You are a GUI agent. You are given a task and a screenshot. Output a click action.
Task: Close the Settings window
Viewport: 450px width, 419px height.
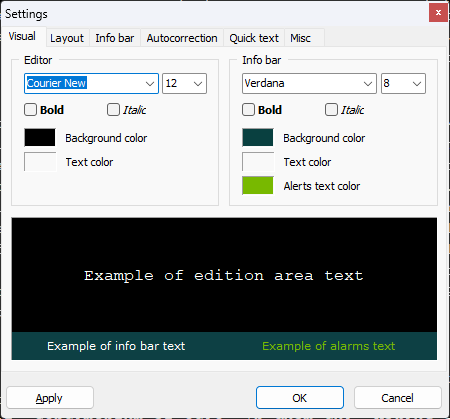438,13
